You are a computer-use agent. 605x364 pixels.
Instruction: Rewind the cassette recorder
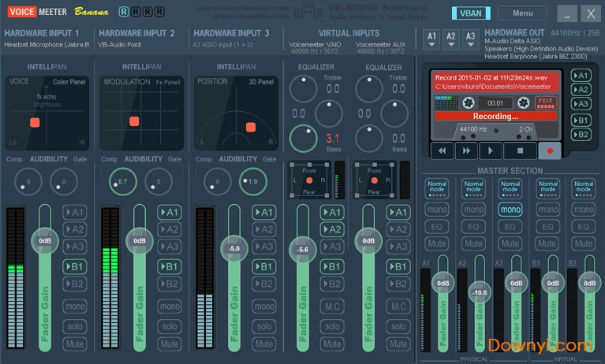[x=443, y=150]
